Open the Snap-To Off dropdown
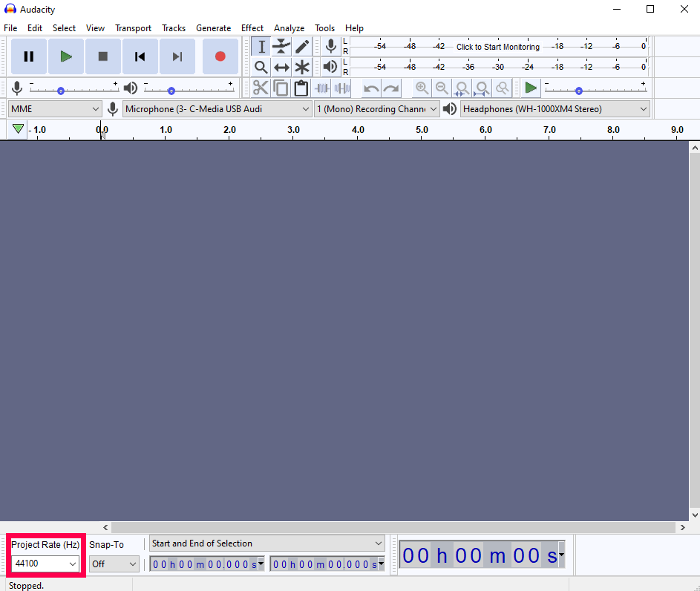 click(114, 564)
